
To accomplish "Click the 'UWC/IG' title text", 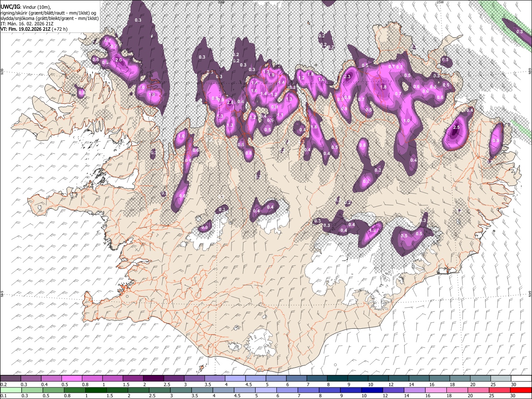I will (x=10, y=7).
